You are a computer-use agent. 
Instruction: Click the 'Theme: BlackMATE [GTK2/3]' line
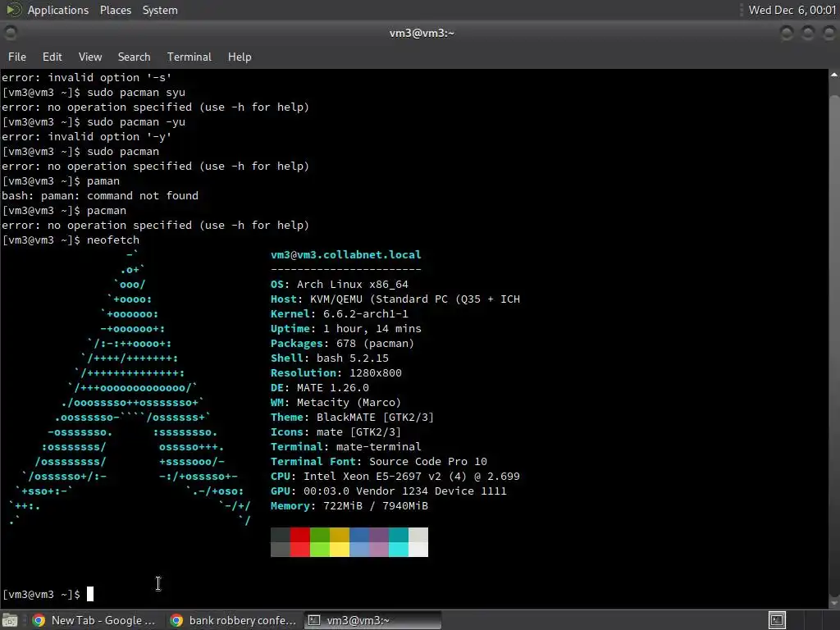pyautogui.click(x=352, y=418)
